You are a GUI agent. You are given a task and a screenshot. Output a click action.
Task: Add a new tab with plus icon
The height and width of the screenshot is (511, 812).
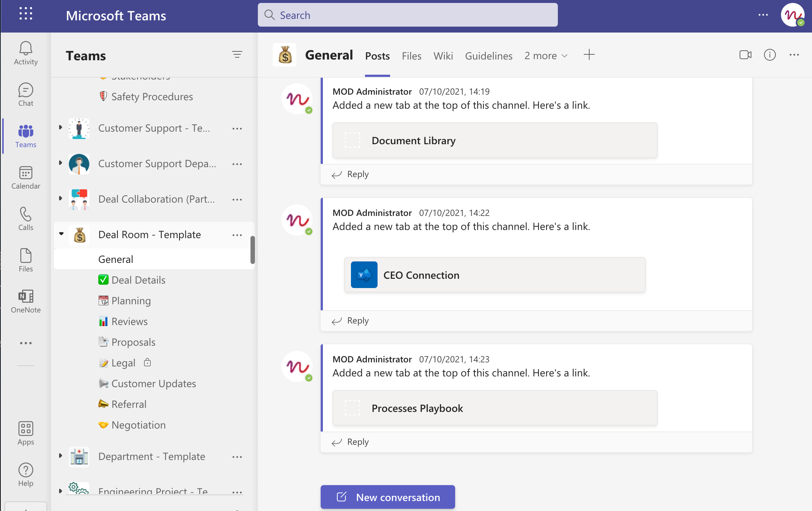click(589, 55)
